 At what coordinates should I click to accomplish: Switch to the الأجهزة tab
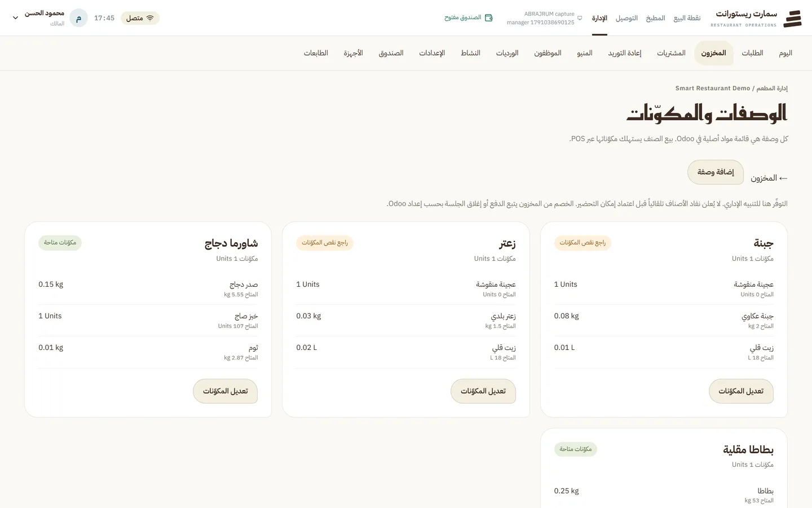pos(353,53)
